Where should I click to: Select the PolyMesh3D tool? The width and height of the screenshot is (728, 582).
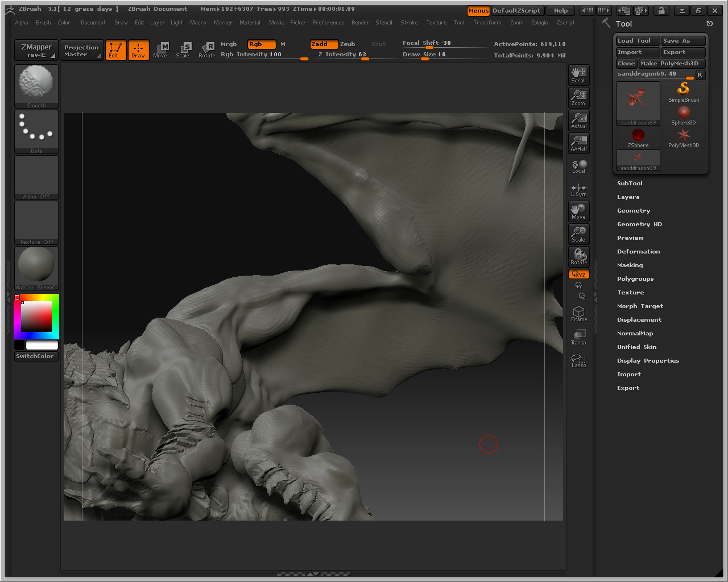pos(684,138)
